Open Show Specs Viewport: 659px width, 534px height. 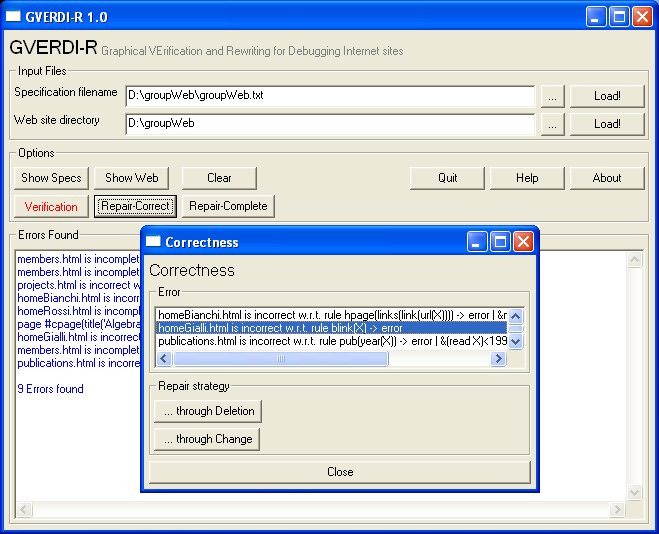tap(51, 178)
